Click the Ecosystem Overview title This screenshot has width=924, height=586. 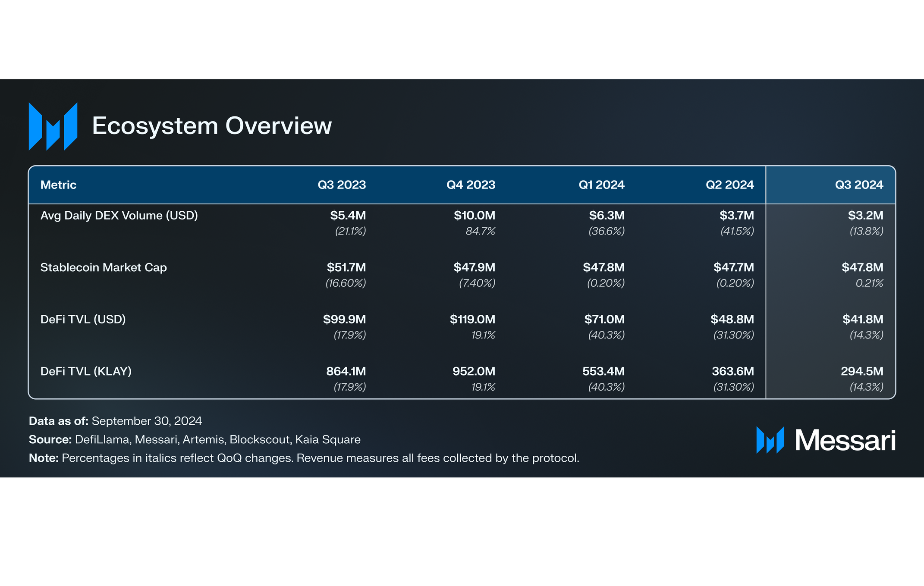click(211, 126)
